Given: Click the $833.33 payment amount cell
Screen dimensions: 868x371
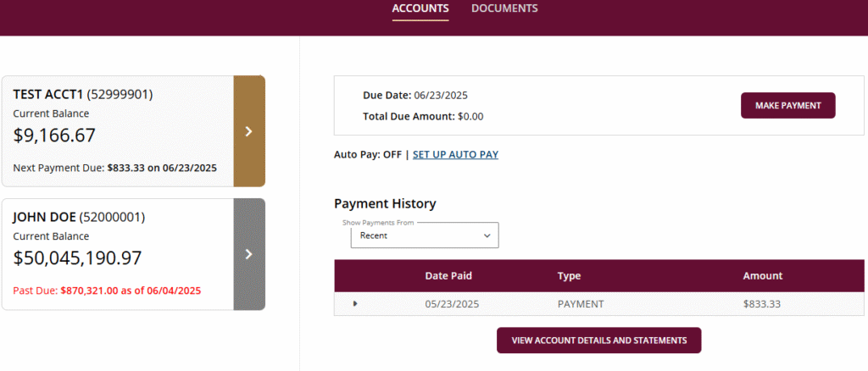Looking at the screenshot, I should coord(762,303).
